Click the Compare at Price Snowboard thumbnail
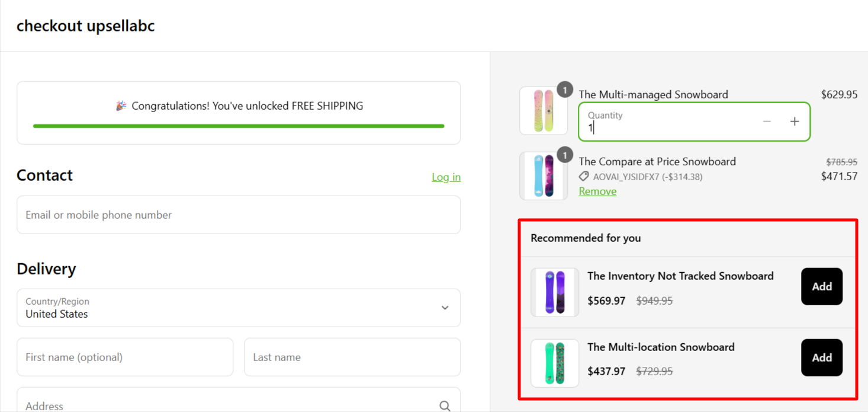868x412 pixels. (x=543, y=176)
